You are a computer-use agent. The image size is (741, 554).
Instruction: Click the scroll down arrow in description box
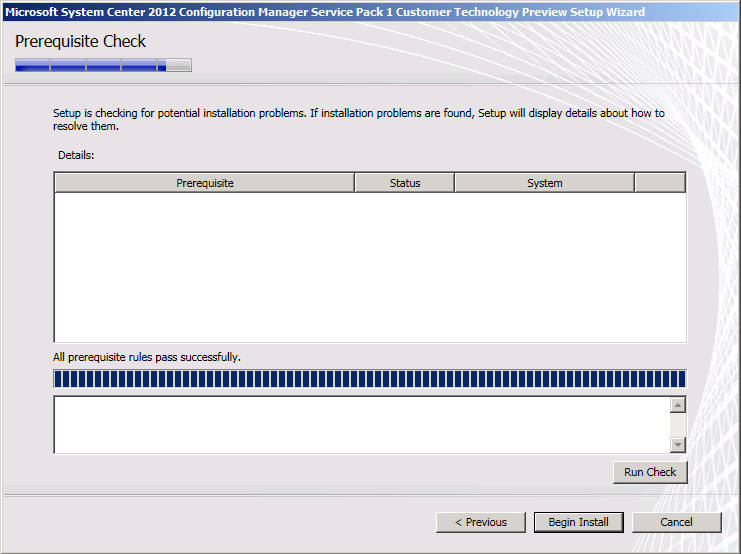[678, 444]
